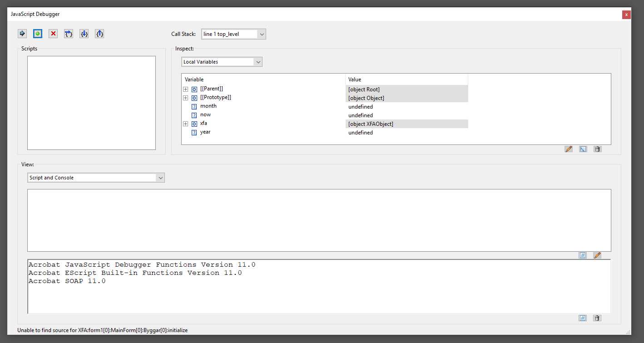This screenshot has width=644, height=343.
Task: Click the Step Into icon
Action: [84, 34]
